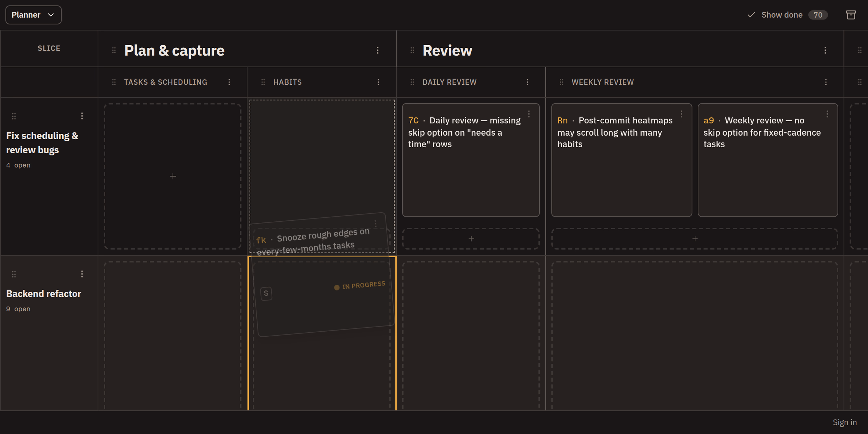
Task: Grab Weekly Review drag handle
Action: coord(562,82)
